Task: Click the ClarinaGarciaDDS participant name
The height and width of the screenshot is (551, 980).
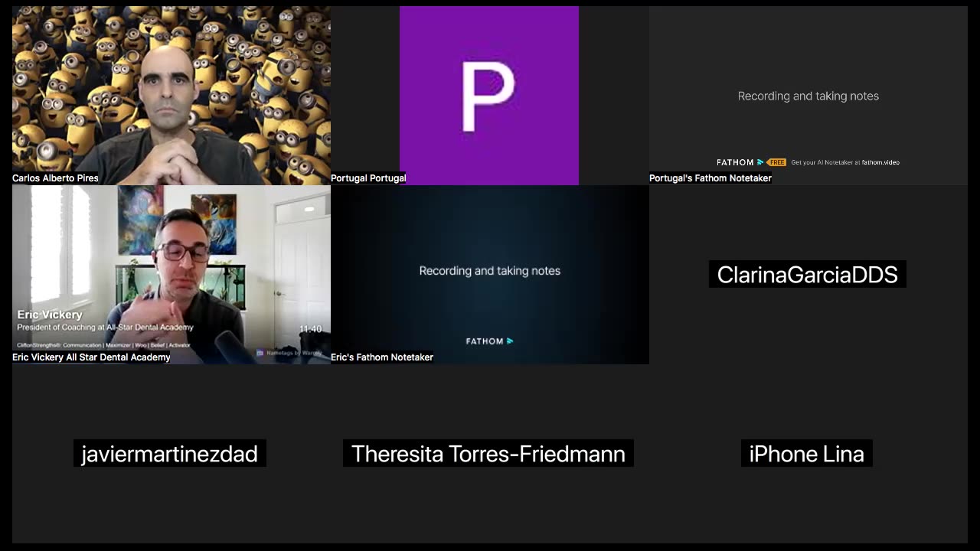Action: [x=808, y=275]
